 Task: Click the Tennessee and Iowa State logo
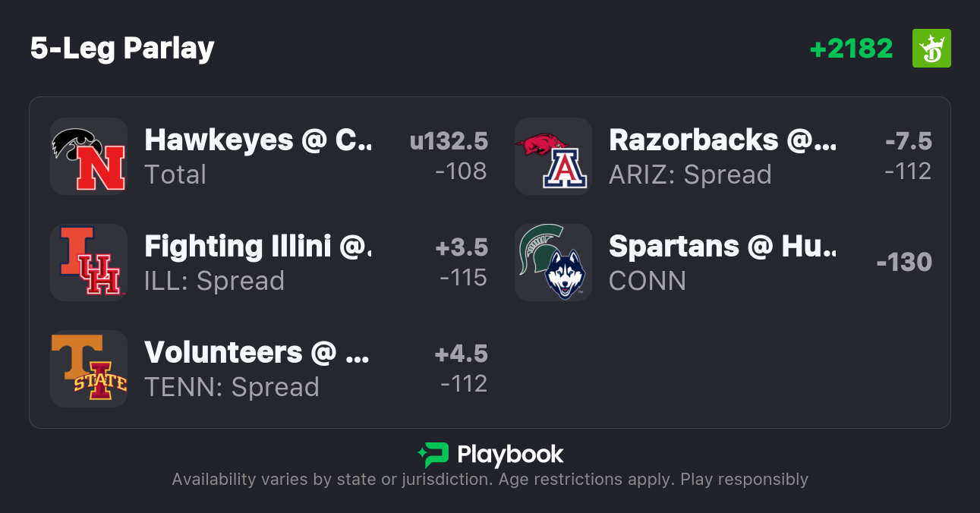click(x=89, y=369)
